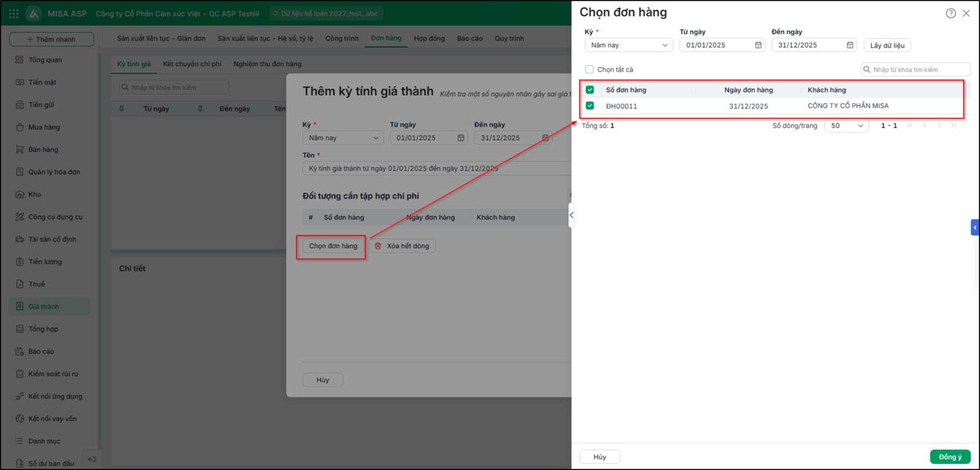Viewport: 980px width, 470px height.
Task: Click Từ ngày date field in Chọn đơn hàng
Action: pos(722,45)
